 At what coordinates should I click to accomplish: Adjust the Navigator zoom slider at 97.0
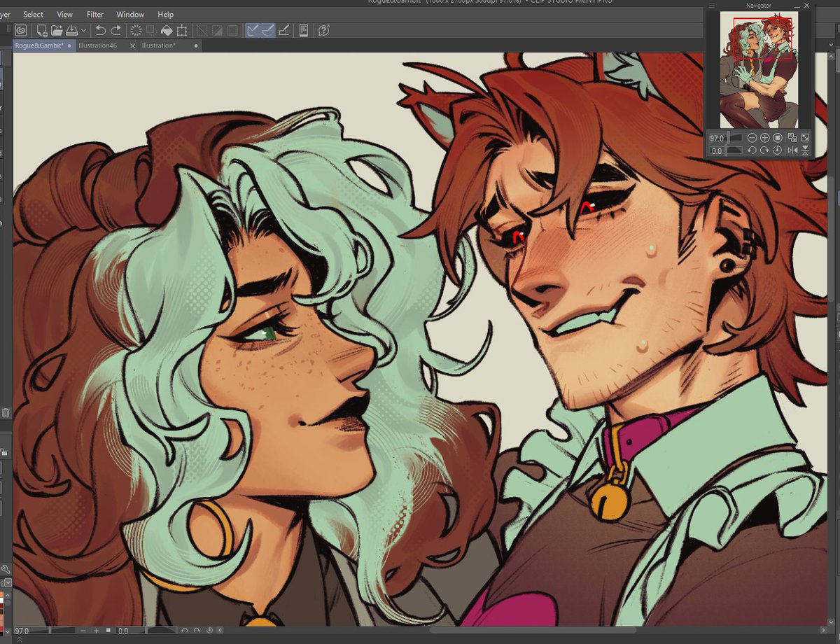[x=726, y=138]
